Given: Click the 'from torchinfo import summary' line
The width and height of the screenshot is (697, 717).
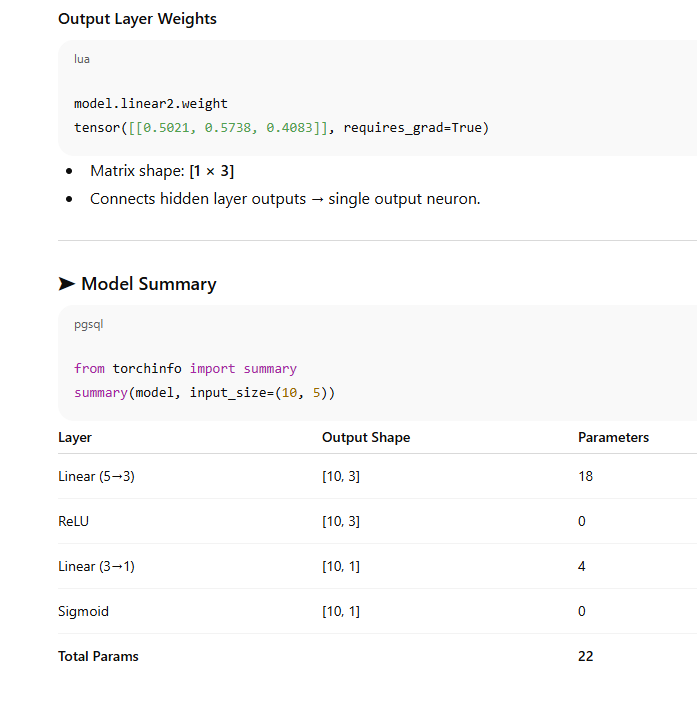Looking at the screenshot, I should 185,368.
